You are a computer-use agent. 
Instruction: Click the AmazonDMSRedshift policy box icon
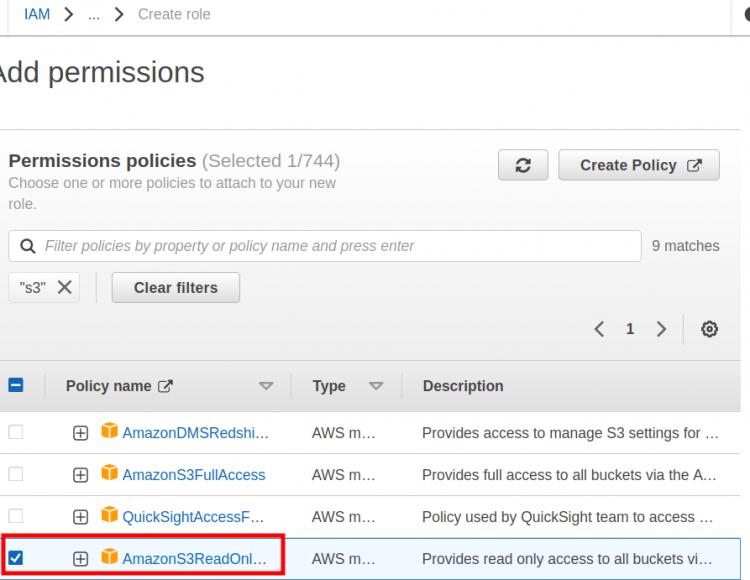click(x=110, y=432)
